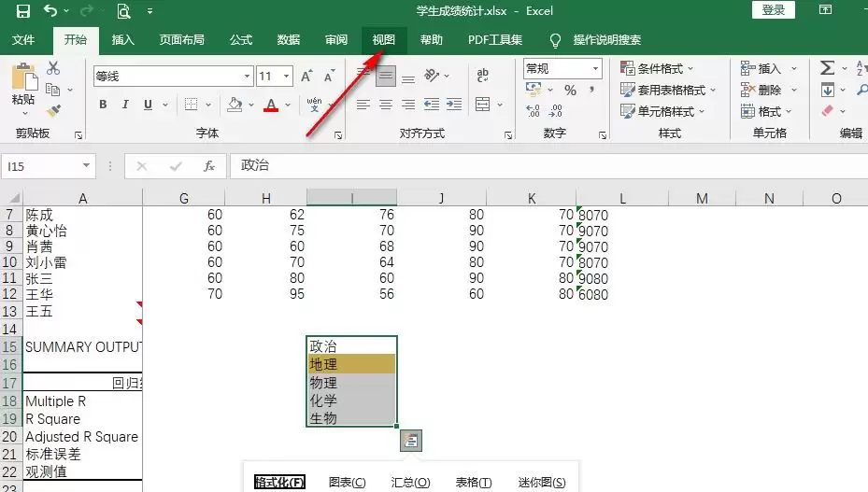Viewport: 868px width, 492px height.
Task: Open the 文件 file menu tab
Action: [23, 40]
